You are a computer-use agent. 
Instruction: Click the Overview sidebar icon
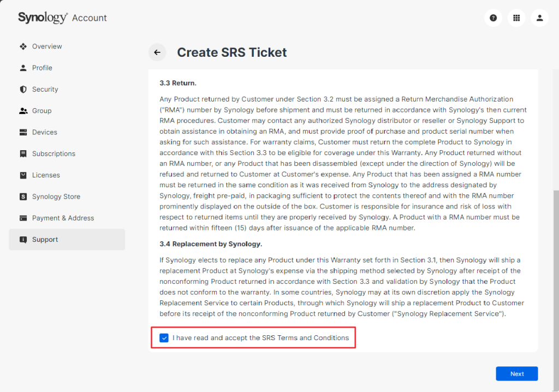click(x=23, y=46)
